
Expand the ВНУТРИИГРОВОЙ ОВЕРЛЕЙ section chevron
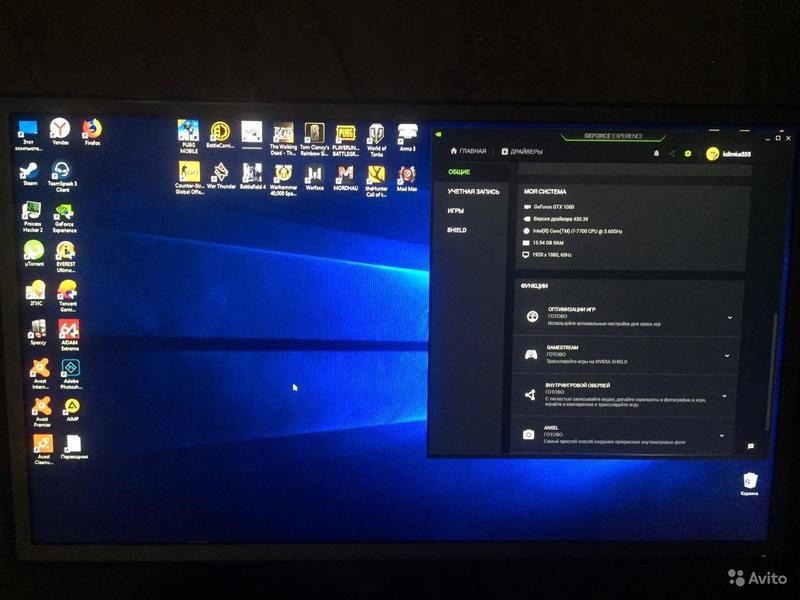pos(724,396)
